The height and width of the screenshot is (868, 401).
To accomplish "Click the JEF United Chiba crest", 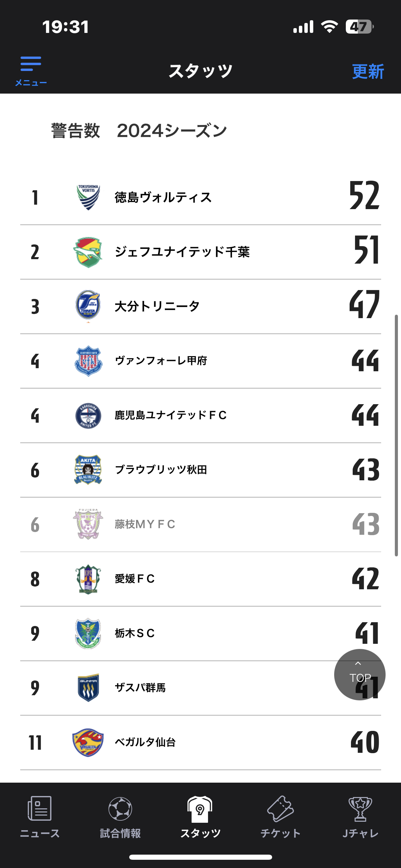I will click(88, 252).
